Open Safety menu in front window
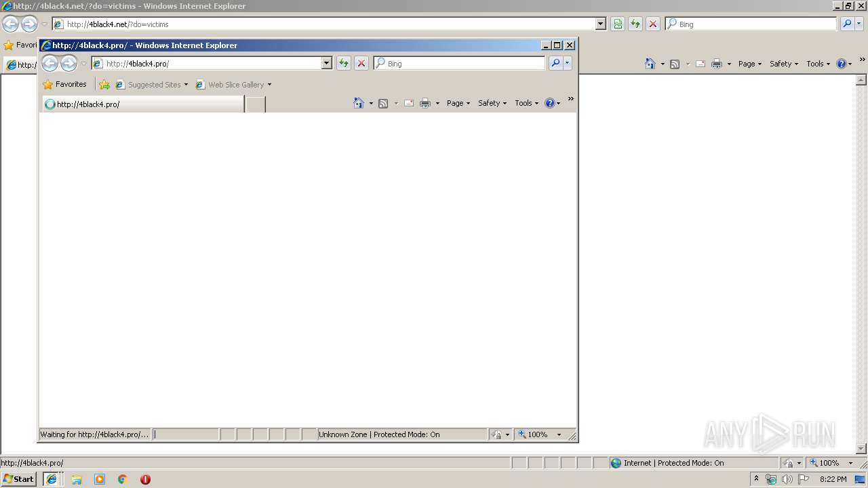868x488 pixels. point(492,103)
